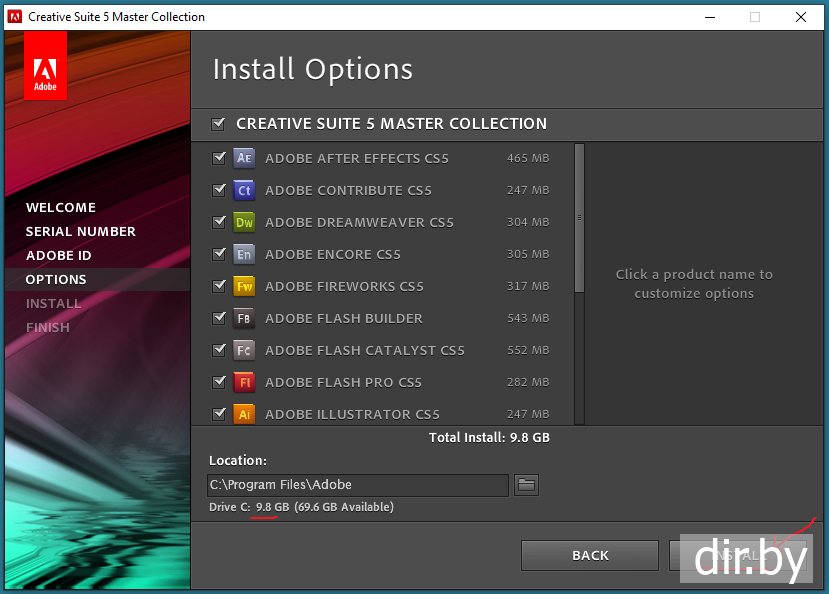Select the Flash Builder icon

[x=244, y=318]
